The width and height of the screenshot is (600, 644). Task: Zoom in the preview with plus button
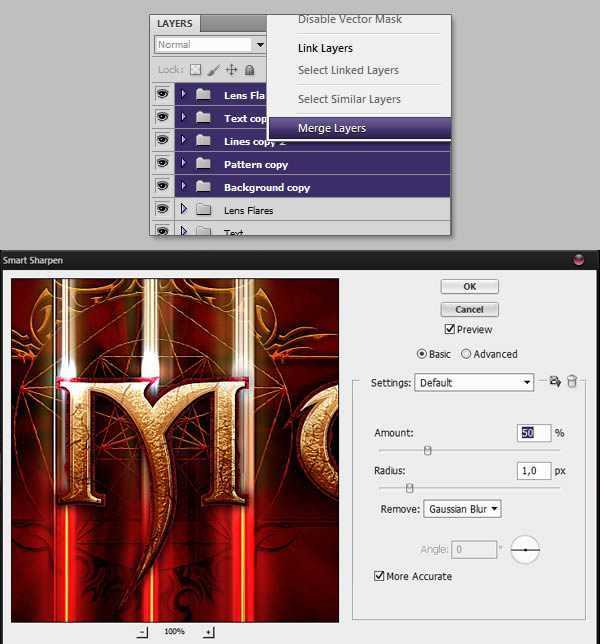208,632
